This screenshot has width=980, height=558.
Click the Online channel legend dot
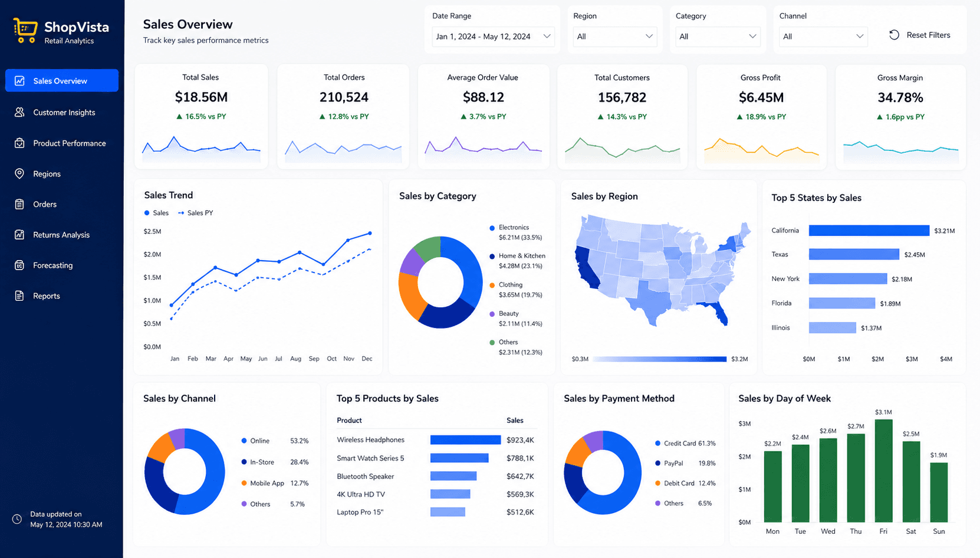tap(244, 441)
